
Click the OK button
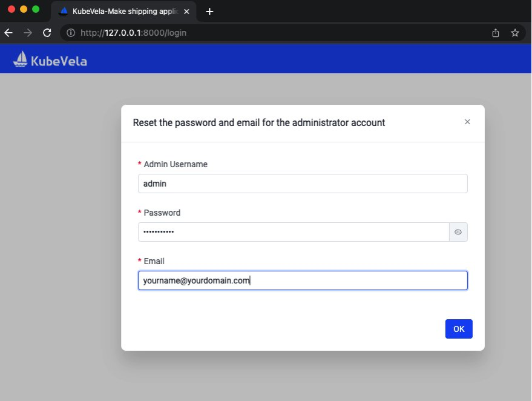(x=458, y=328)
